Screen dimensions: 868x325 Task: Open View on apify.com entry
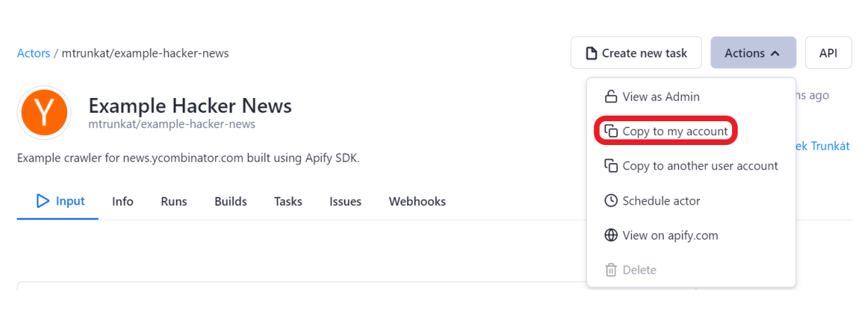tap(691, 235)
